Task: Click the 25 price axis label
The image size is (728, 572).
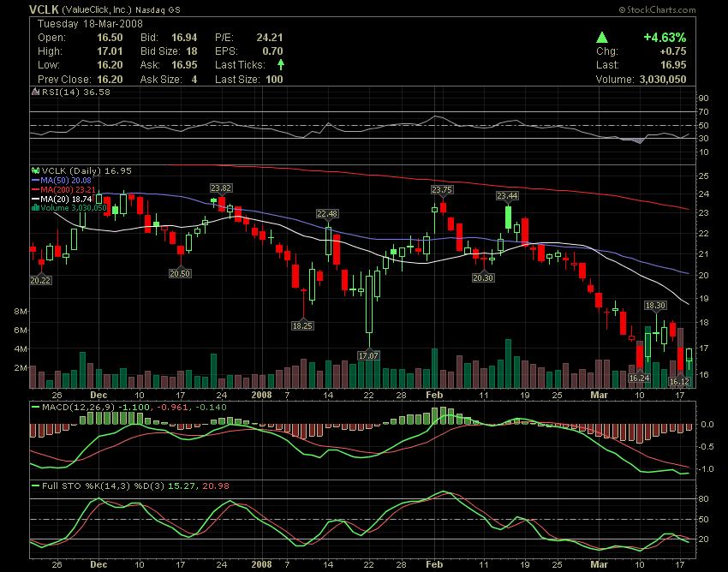Action: tap(703, 176)
